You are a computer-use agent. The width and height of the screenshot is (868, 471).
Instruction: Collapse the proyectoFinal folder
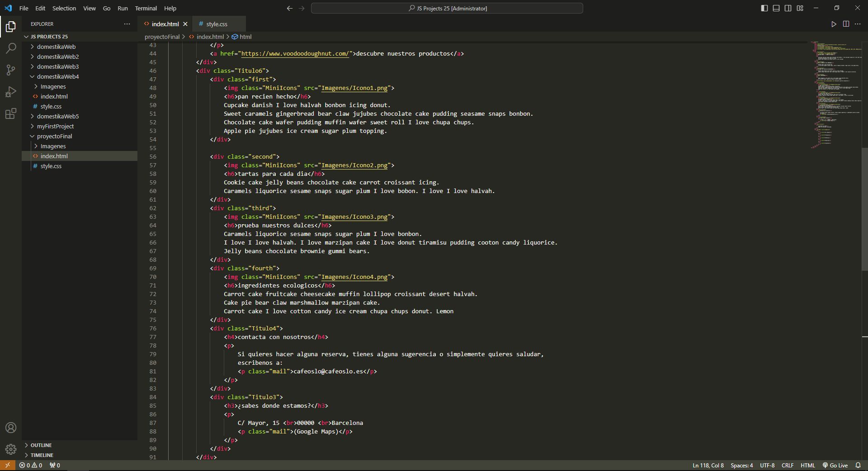coord(80,136)
